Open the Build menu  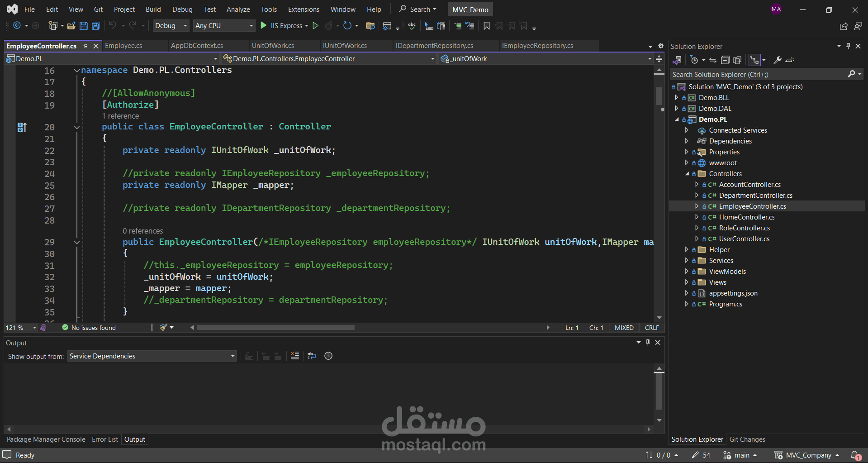pos(153,9)
